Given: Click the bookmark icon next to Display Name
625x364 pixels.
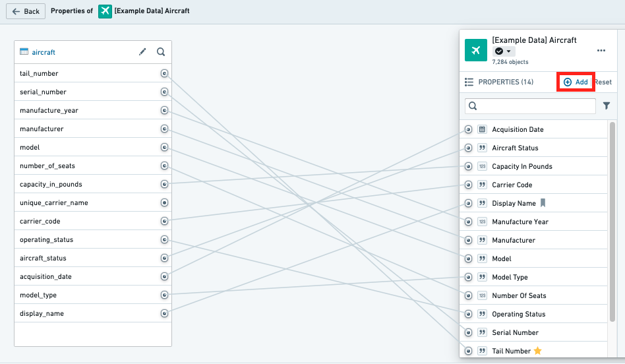Looking at the screenshot, I should (x=543, y=203).
